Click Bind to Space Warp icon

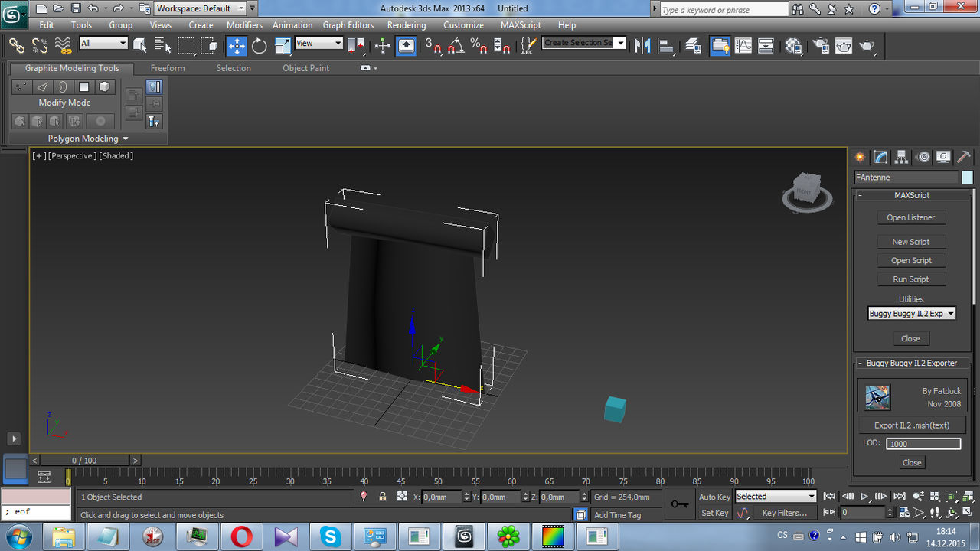click(x=64, y=46)
